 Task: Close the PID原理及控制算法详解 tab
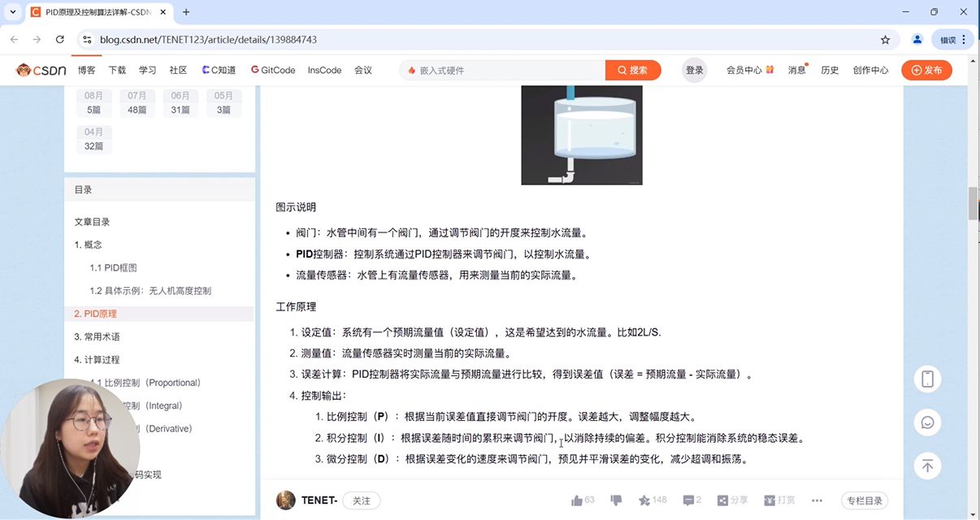pyautogui.click(x=163, y=12)
